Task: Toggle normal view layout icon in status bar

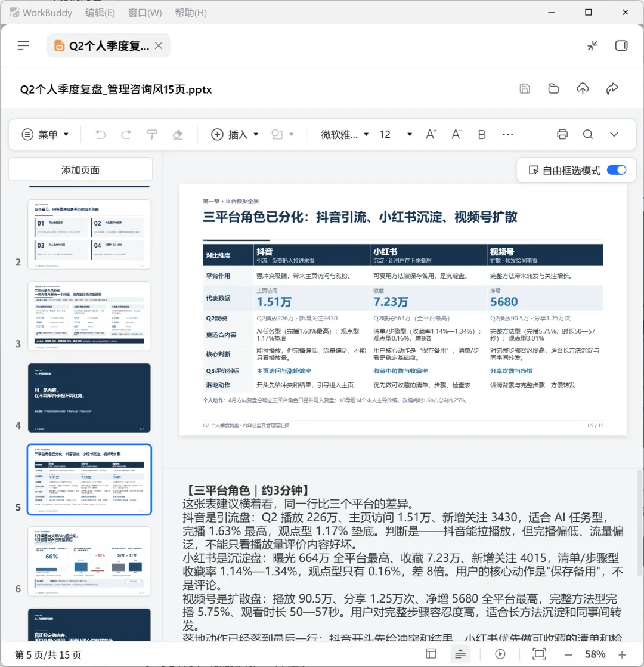Action: coord(431,654)
